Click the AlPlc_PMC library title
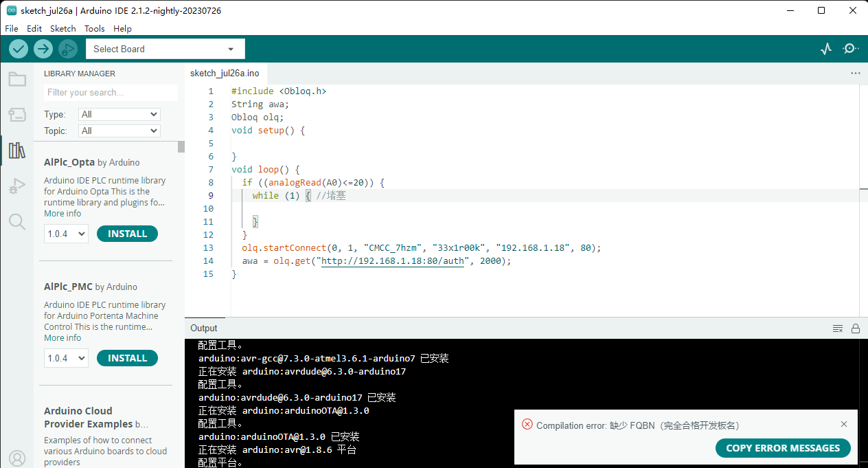The image size is (868, 468). pos(68,287)
